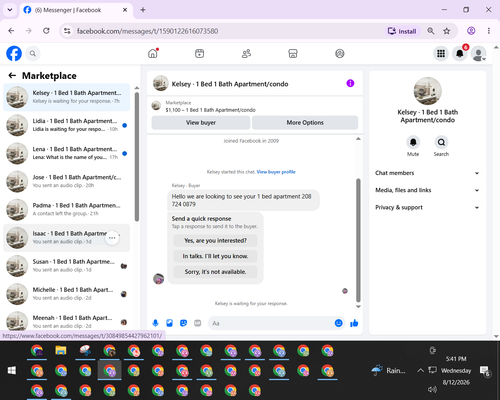Open the tab search dropdown arrow
This screenshot has height=400, width=500.
pyautogui.click(x=10, y=10)
